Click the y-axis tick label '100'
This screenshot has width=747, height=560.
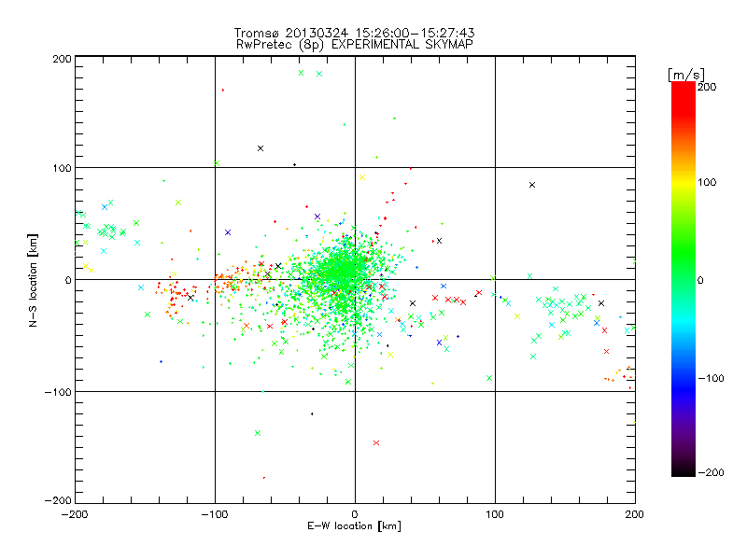[63, 168]
